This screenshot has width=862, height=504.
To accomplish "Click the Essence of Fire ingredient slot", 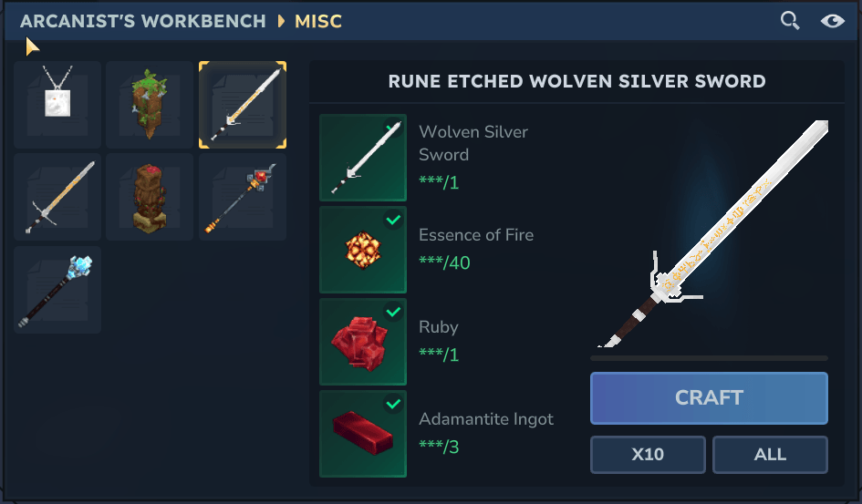I will tap(363, 250).
